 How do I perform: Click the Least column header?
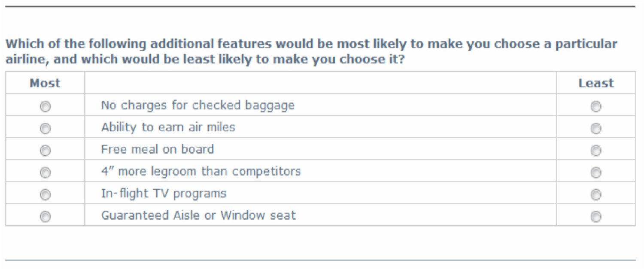tap(596, 83)
